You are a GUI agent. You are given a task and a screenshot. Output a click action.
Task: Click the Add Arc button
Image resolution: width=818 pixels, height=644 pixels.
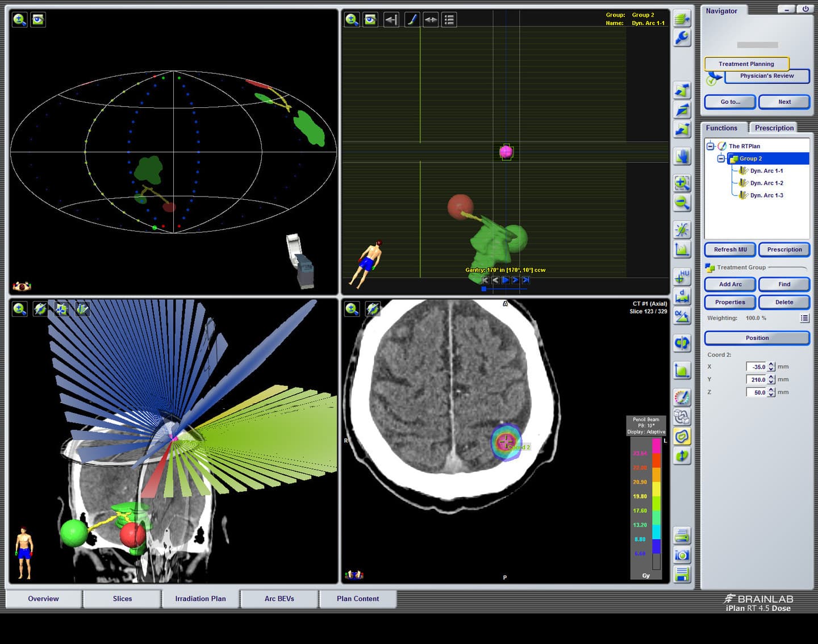coord(730,285)
